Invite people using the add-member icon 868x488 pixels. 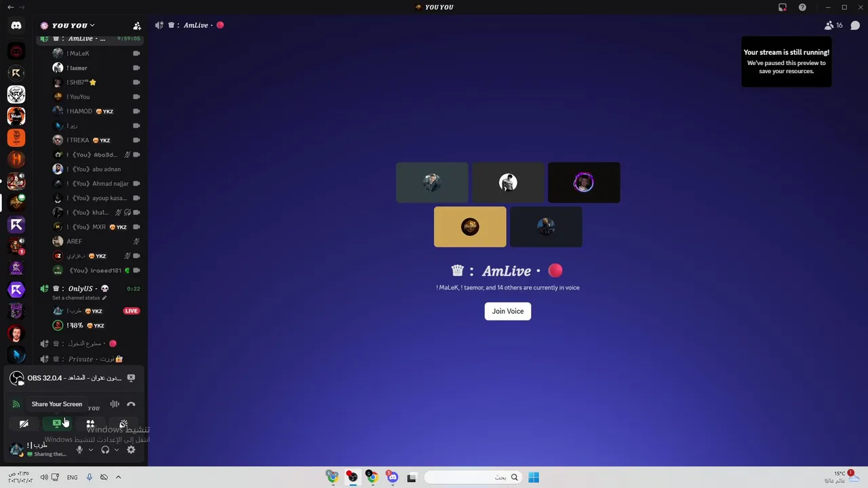[137, 26]
